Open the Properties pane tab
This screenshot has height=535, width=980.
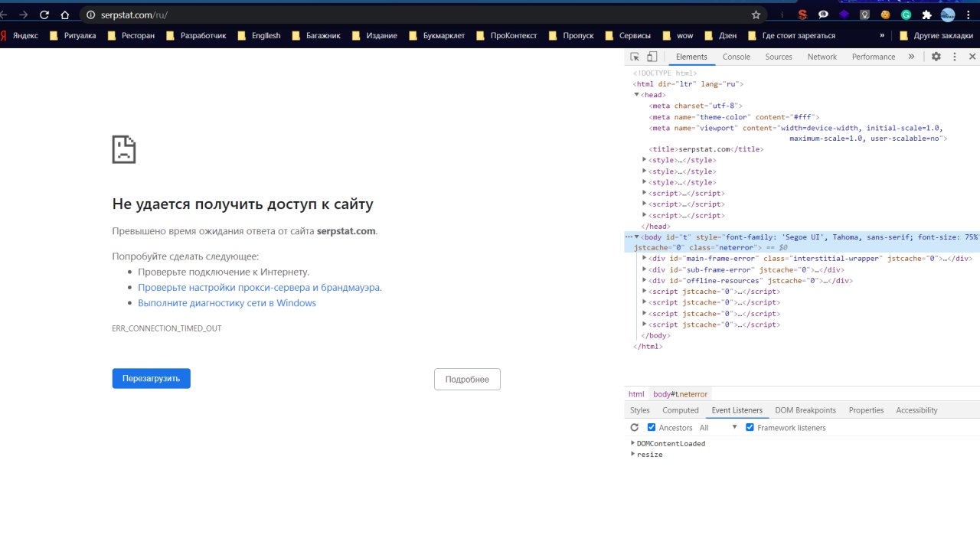866,410
